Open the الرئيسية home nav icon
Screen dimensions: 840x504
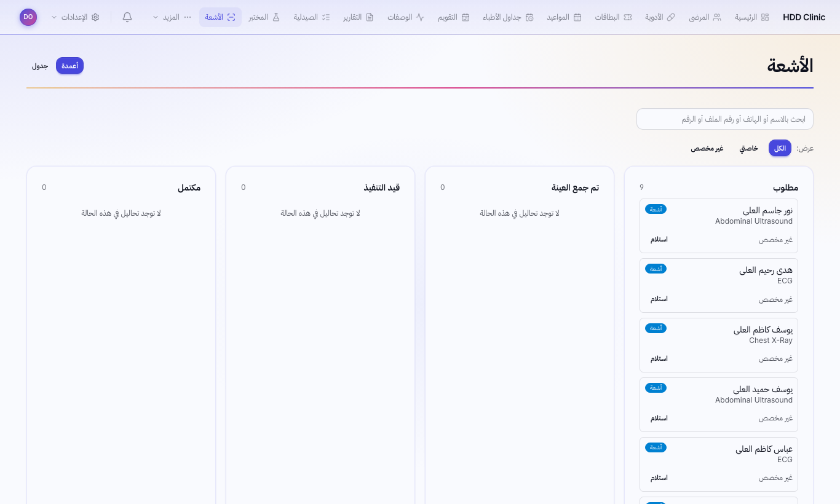[765, 17]
